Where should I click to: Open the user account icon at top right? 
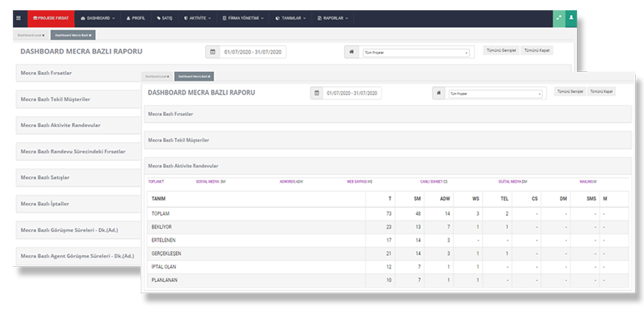(x=571, y=18)
